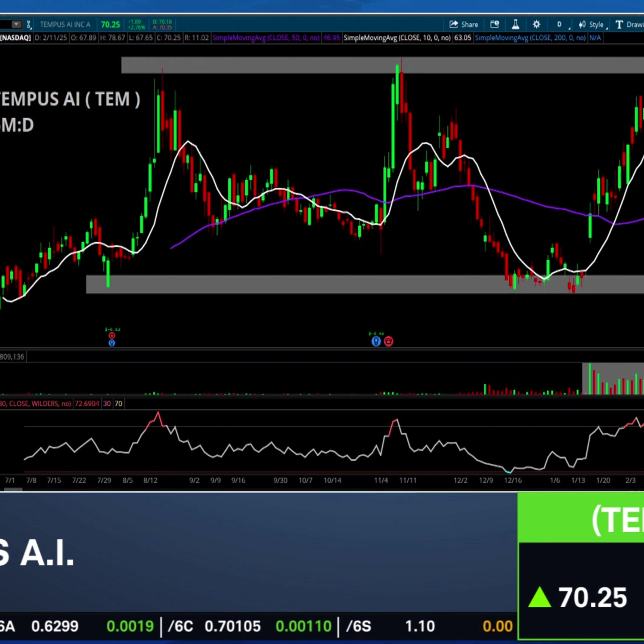
Task: Click the C: 70.25 close value
Action: click(168, 38)
